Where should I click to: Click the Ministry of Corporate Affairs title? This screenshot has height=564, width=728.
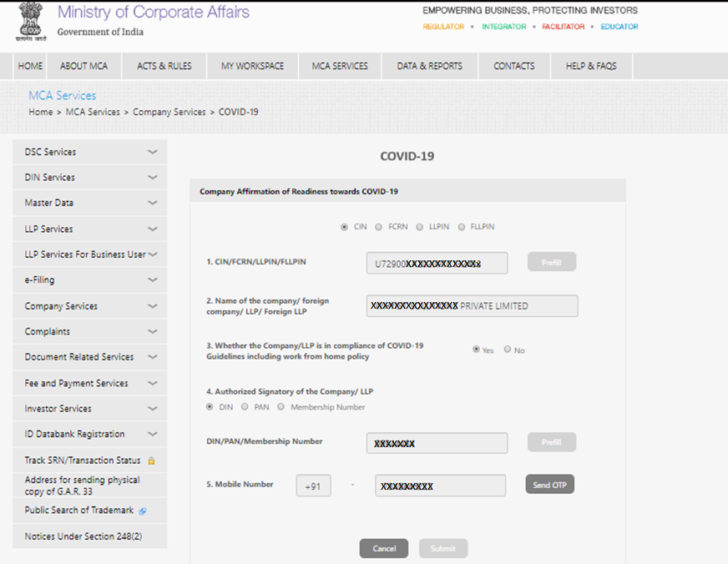[154, 12]
